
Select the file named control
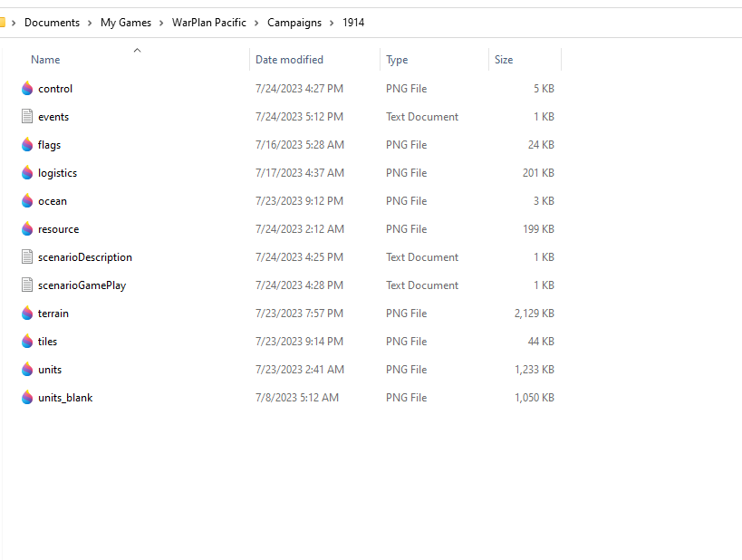point(55,89)
